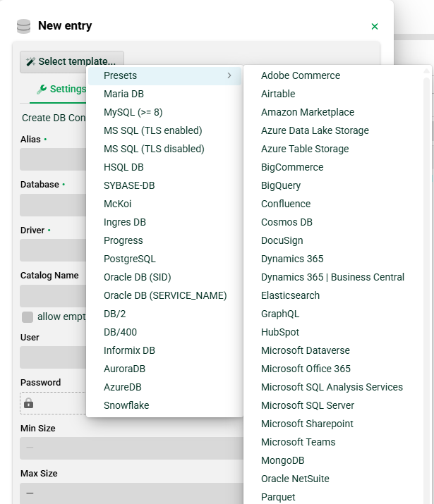Click the wrench icon on Settings tab

(x=42, y=89)
